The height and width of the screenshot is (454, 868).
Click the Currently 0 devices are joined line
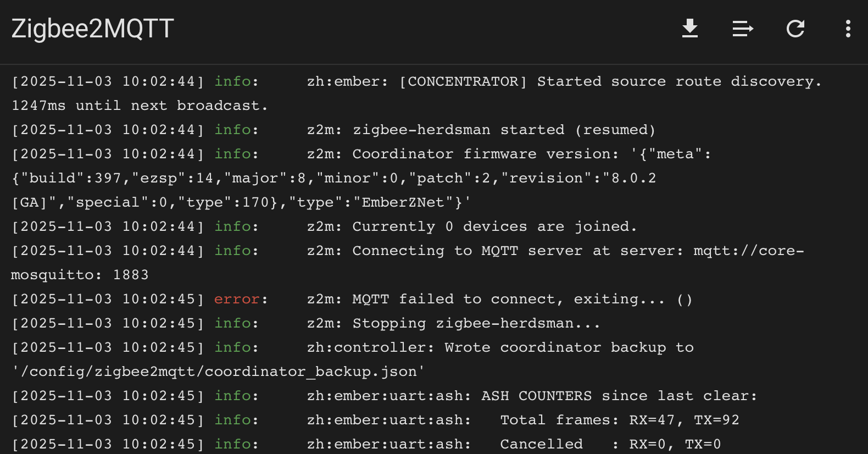pos(471,226)
